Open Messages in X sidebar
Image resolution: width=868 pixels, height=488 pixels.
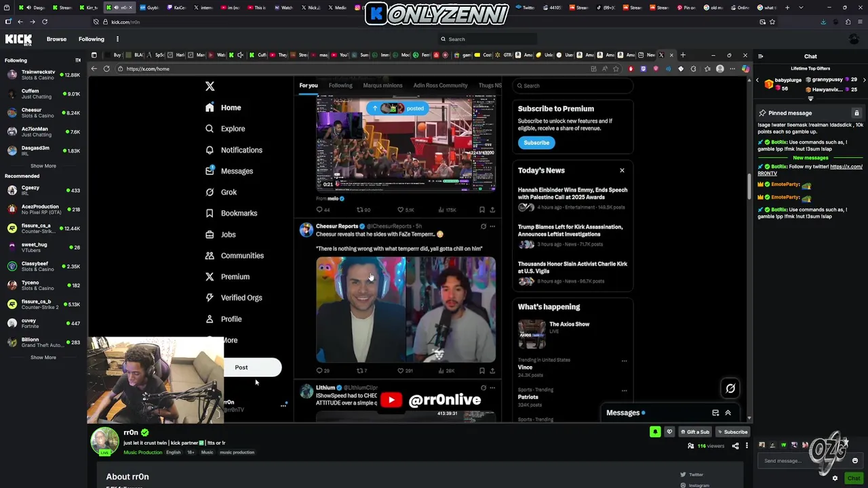coord(229,171)
